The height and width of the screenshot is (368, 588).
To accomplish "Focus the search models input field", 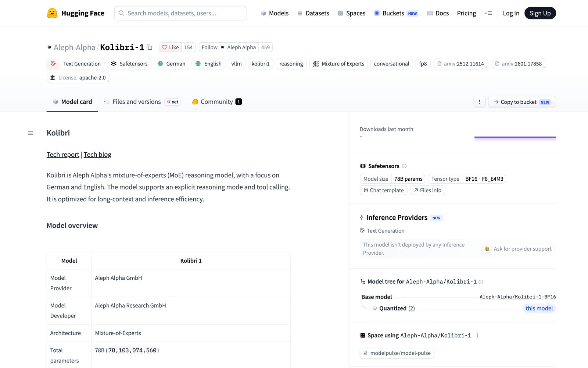I will 180,13.
